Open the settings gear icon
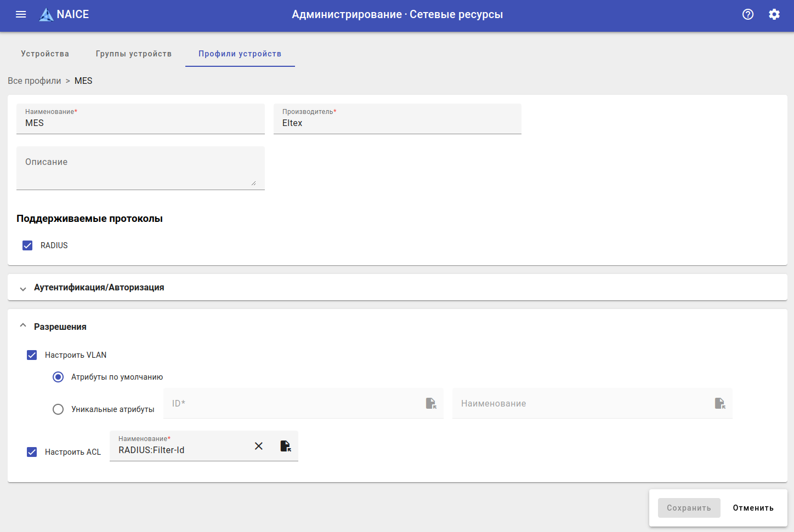The image size is (794, 532). pyautogui.click(x=774, y=15)
